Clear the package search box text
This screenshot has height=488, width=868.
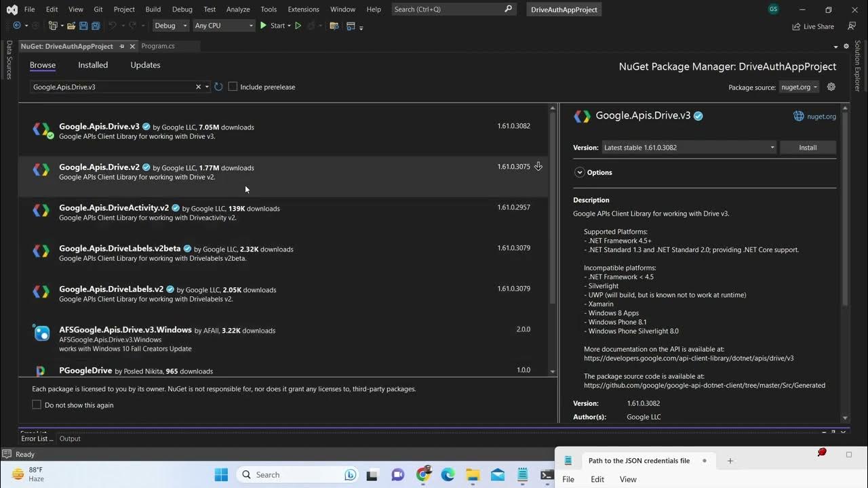[198, 87]
